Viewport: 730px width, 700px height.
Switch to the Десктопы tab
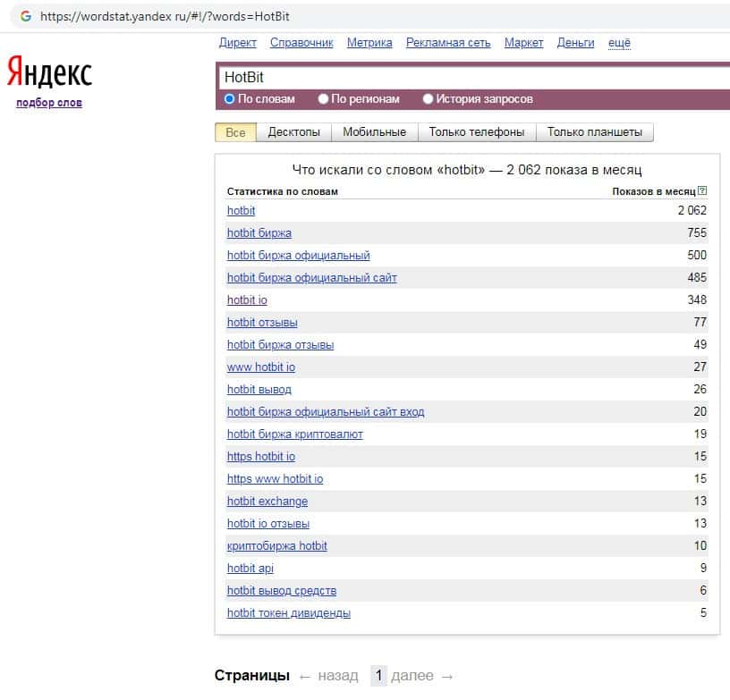tap(293, 132)
